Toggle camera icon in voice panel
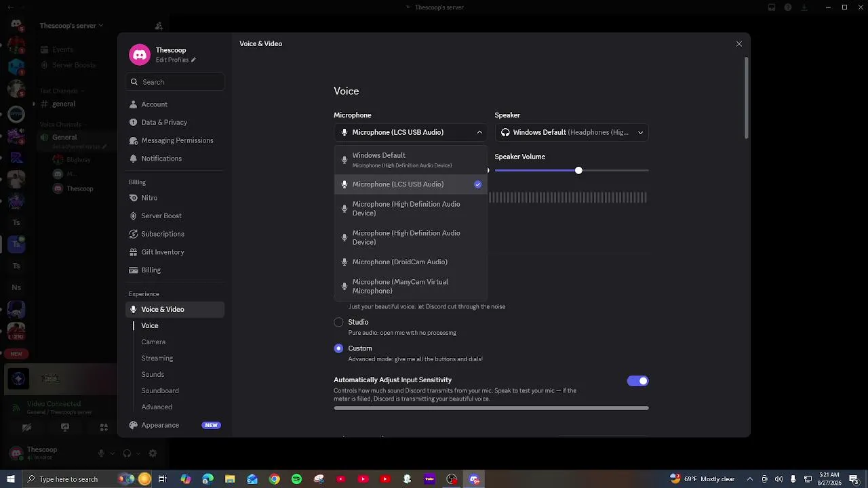 tap(26, 428)
